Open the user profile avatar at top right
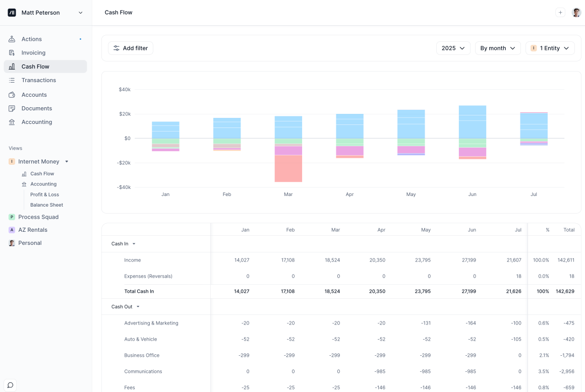This screenshot has width=585, height=392. (576, 13)
